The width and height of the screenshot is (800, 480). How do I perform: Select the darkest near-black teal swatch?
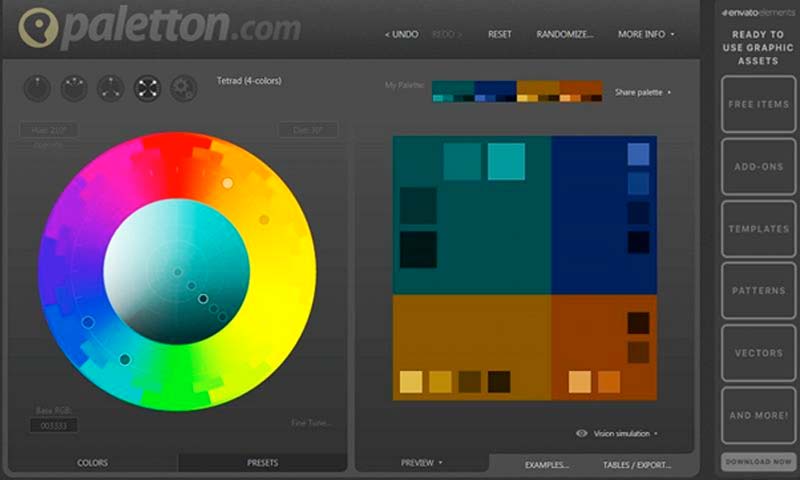(x=418, y=249)
